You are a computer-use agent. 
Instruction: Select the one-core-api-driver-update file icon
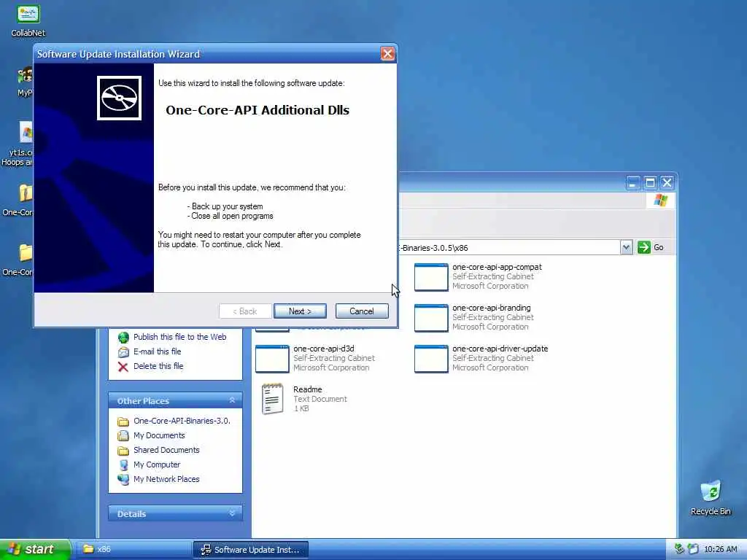click(x=431, y=359)
